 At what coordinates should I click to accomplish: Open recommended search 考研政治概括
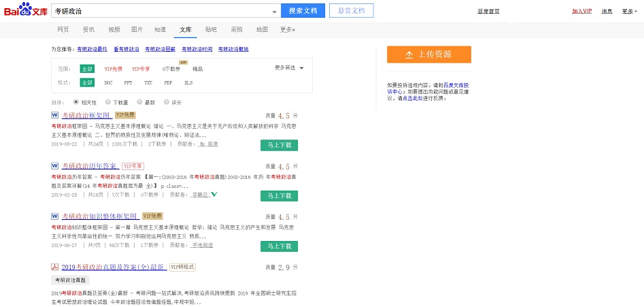[x=233, y=49]
